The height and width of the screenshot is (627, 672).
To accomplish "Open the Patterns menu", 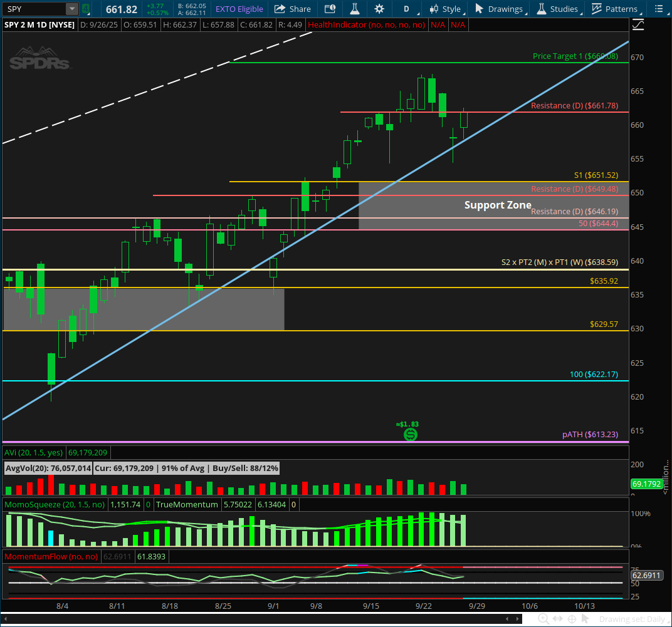I will coord(616,9).
